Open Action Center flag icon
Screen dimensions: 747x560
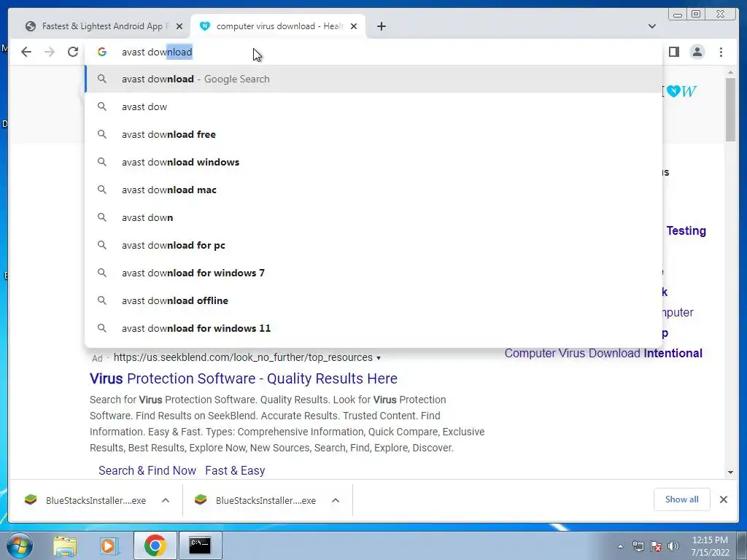(x=656, y=546)
